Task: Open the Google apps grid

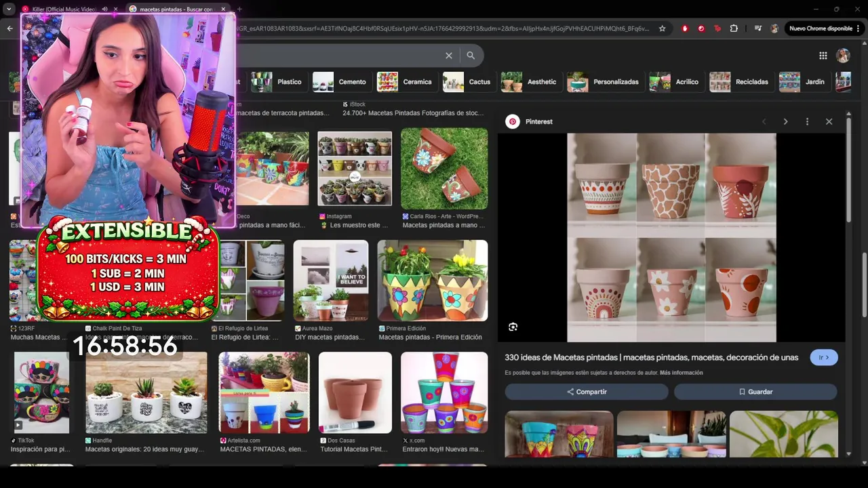Action: coord(823,56)
